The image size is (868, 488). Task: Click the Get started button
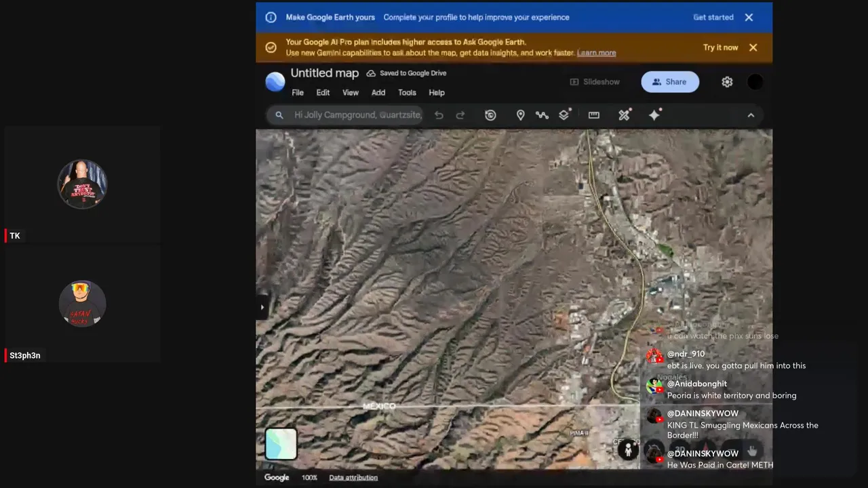tap(713, 18)
